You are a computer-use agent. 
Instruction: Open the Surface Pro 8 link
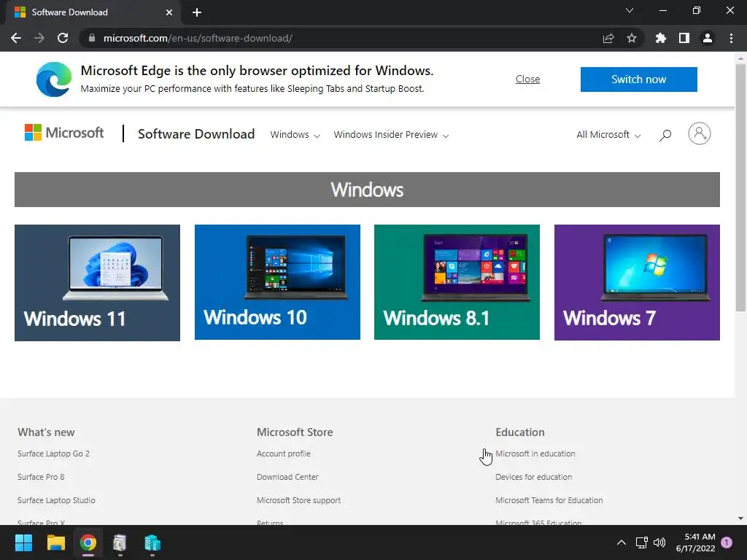click(41, 477)
